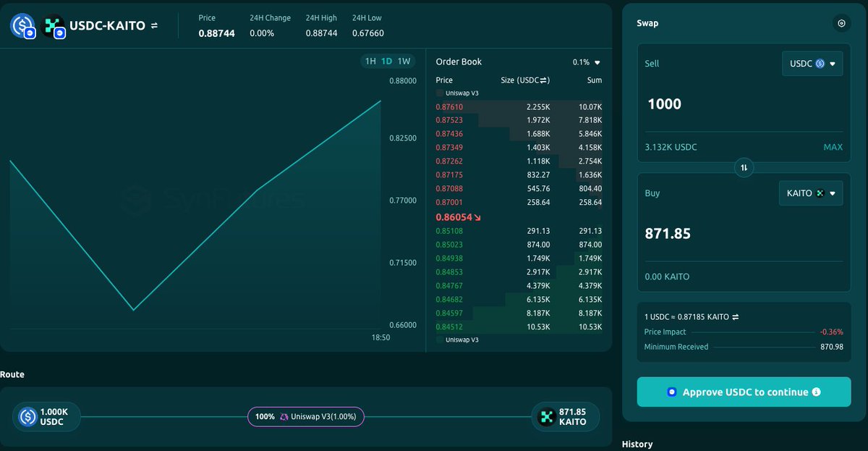The width and height of the screenshot is (868, 451).
Task: Click the Order Book heading
Action: (459, 62)
